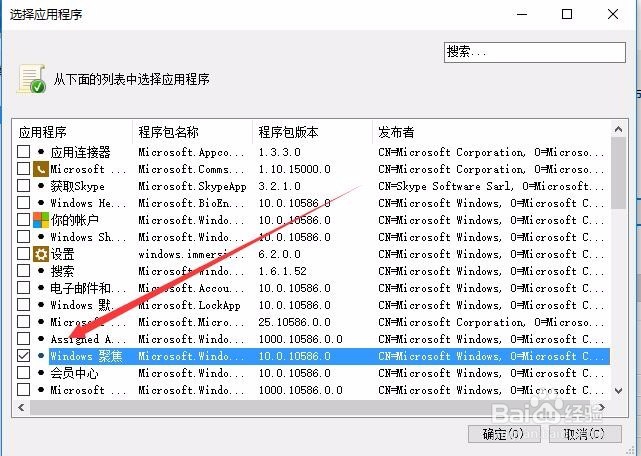Viewport: 641px width, 456px height.
Task: Tick the checkbox for 电子邮件和...
Action: [24, 288]
